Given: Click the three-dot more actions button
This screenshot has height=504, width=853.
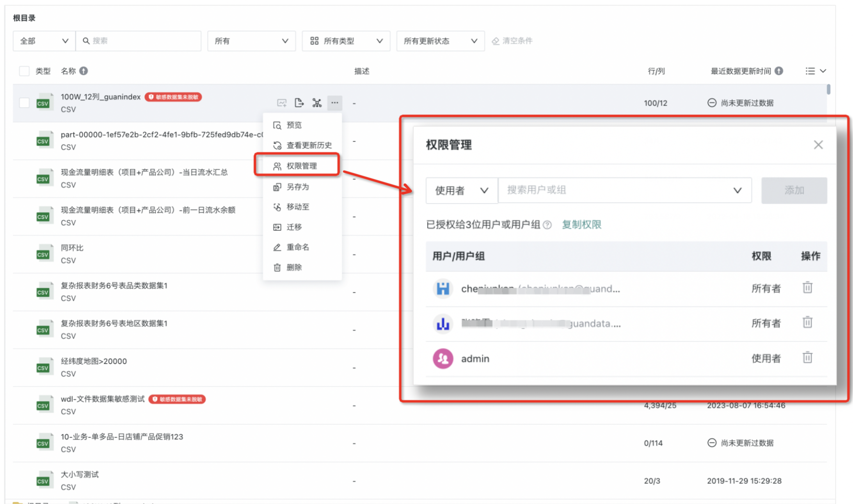Looking at the screenshot, I should (334, 103).
